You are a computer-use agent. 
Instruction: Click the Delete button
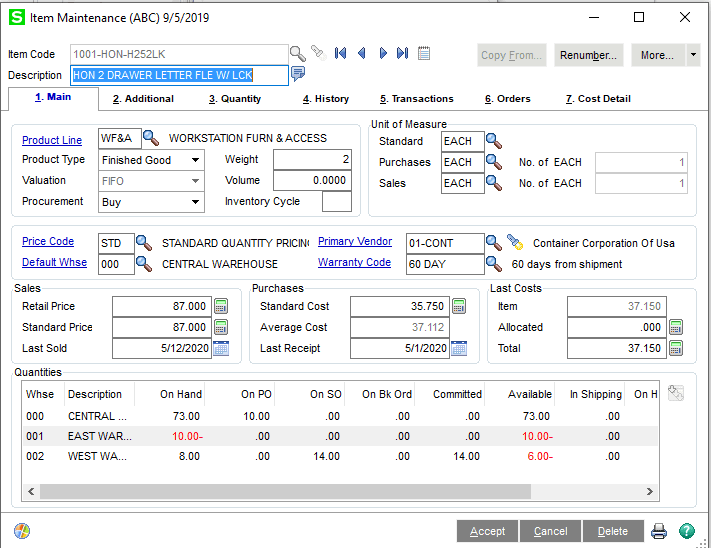(613, 531)
